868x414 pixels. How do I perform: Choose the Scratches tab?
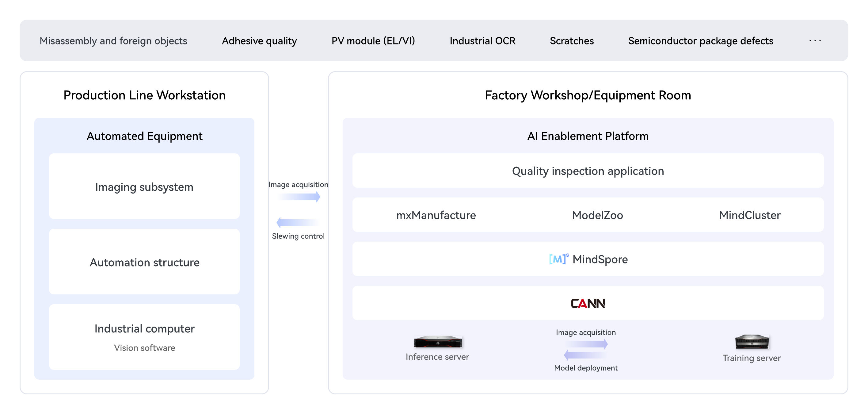coord(572,41)
